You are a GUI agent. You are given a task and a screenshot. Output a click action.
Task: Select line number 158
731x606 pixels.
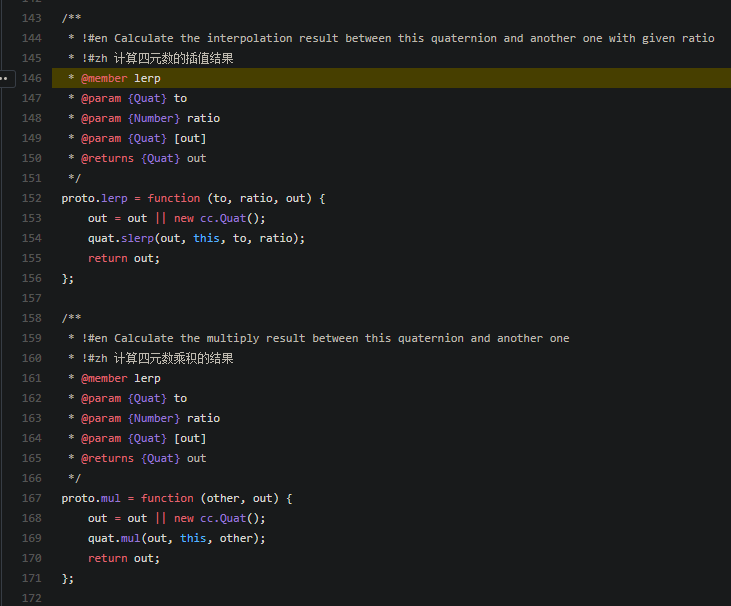pyautogui.click(x=33, y=318)
